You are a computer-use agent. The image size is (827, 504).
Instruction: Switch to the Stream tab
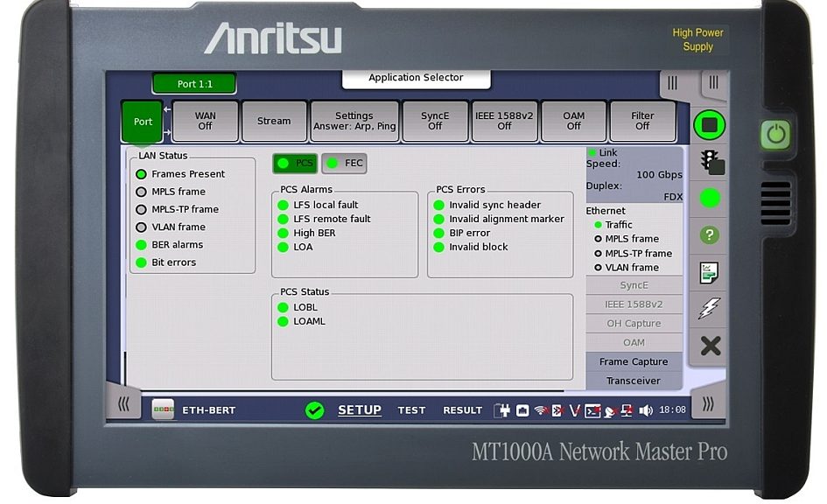click(x=274, y=120)
